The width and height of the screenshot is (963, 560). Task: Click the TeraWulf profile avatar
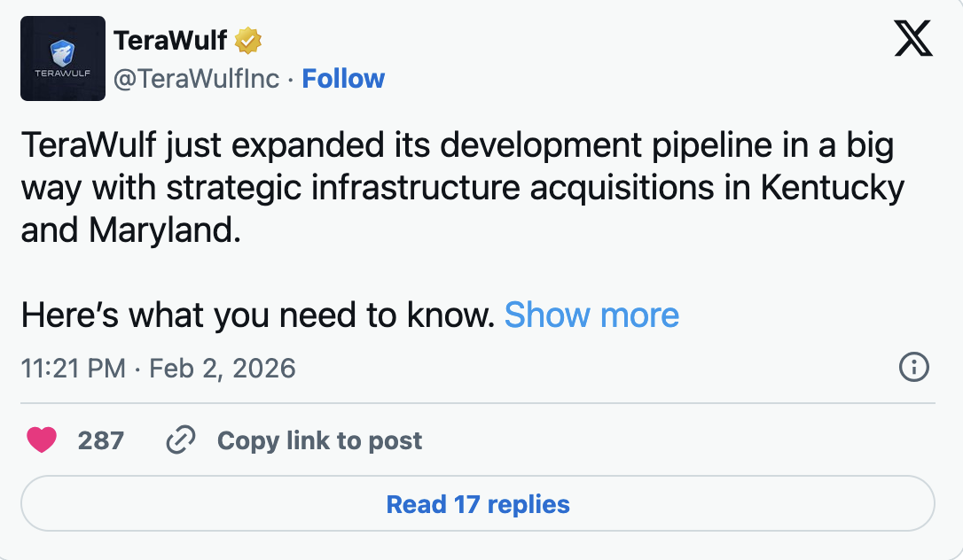click(63, 58)
